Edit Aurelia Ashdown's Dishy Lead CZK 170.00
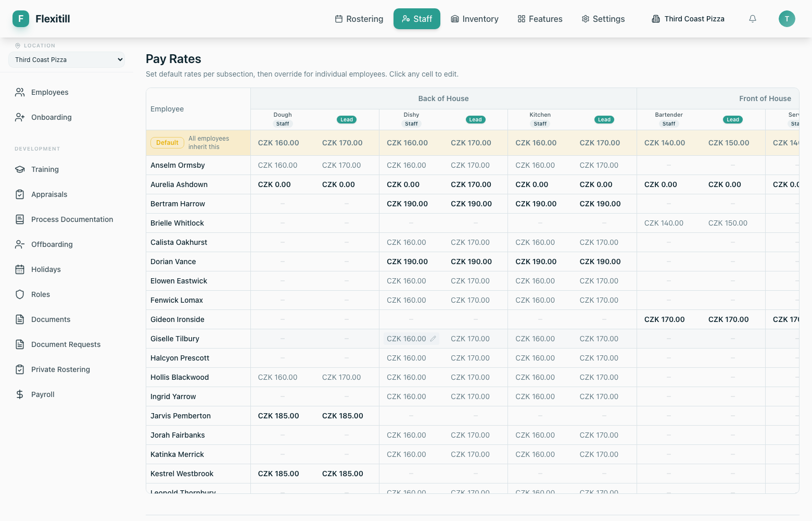Image resolution: width=812 pixels, height=521 pixels. pyautogui.click(x=471, y=184)
